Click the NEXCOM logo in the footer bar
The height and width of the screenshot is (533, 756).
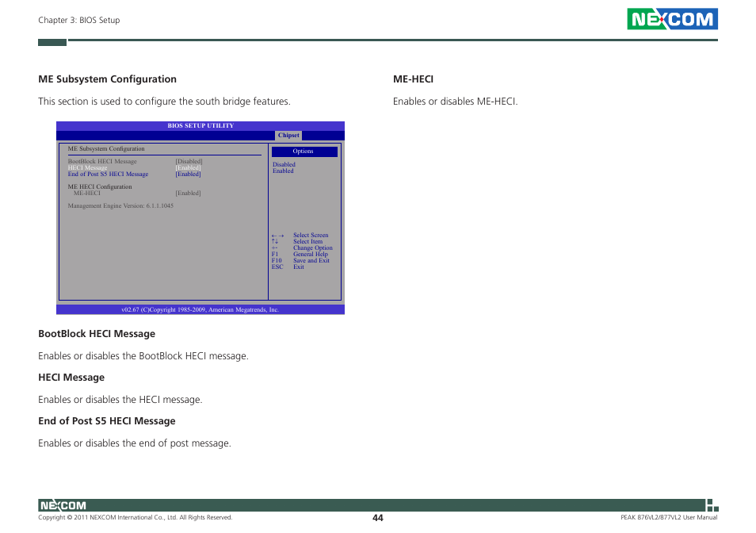(63, 505)
